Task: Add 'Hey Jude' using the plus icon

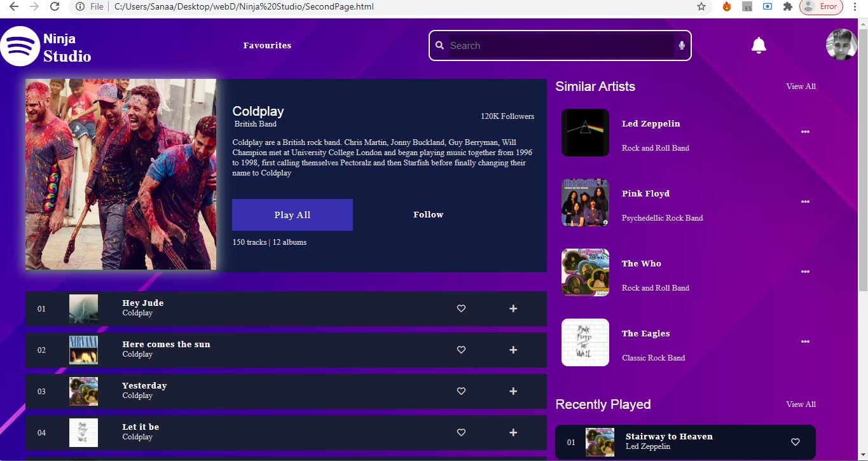Action: click(513, 308)
